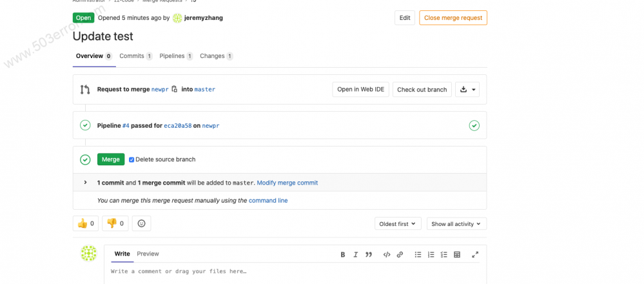Apply italic formatting in comment editor
This screenshot has width=644, height=284.
pos(356,254)
